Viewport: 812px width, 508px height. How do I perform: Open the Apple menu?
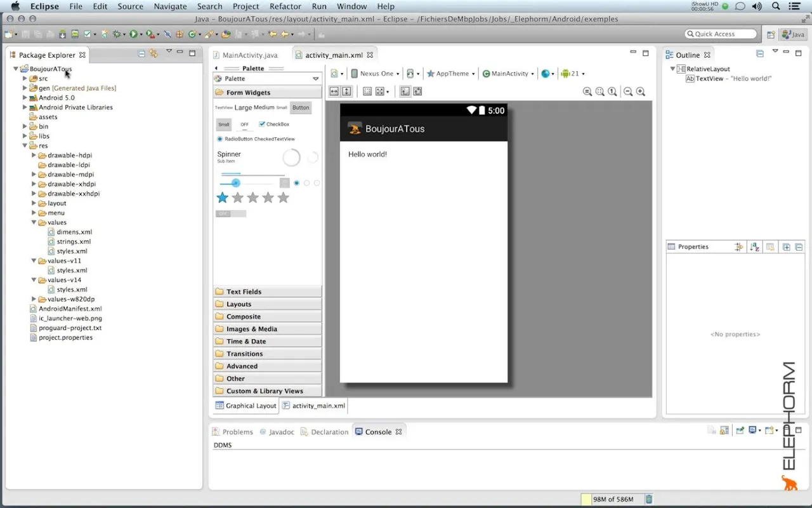pyautogui.click(x=15, y=6)
